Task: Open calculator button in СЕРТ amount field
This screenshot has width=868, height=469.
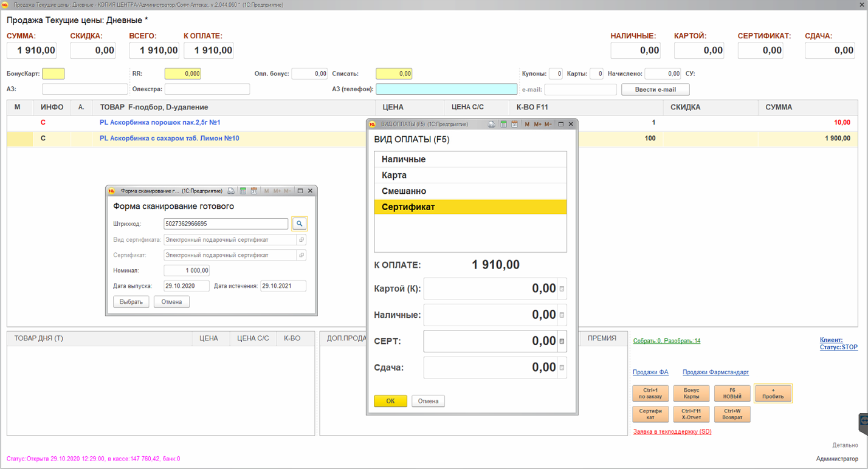Action: (562, 341)
